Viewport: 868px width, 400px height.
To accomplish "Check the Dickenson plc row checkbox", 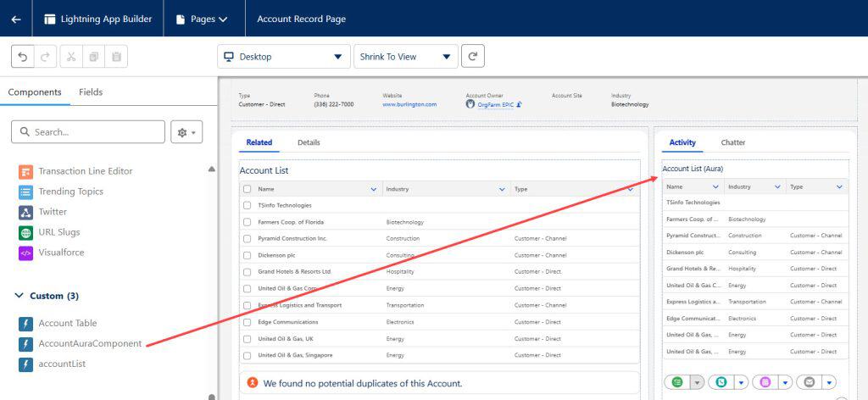I will pyautogui.click(x=247, y=255).
